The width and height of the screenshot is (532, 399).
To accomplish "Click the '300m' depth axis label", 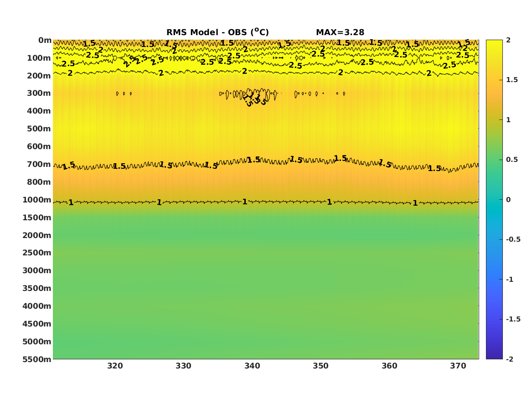I will point(39,93).
